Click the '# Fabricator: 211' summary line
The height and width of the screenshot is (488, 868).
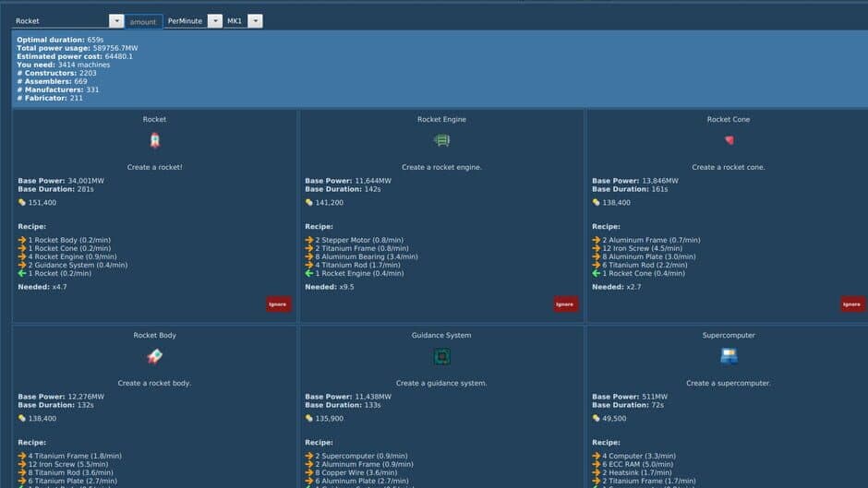(x=50, y=98)
